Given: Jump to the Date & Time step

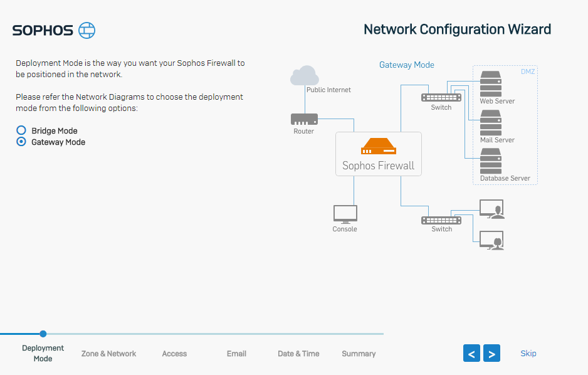Looking at the screenshot, I should 298,354.
